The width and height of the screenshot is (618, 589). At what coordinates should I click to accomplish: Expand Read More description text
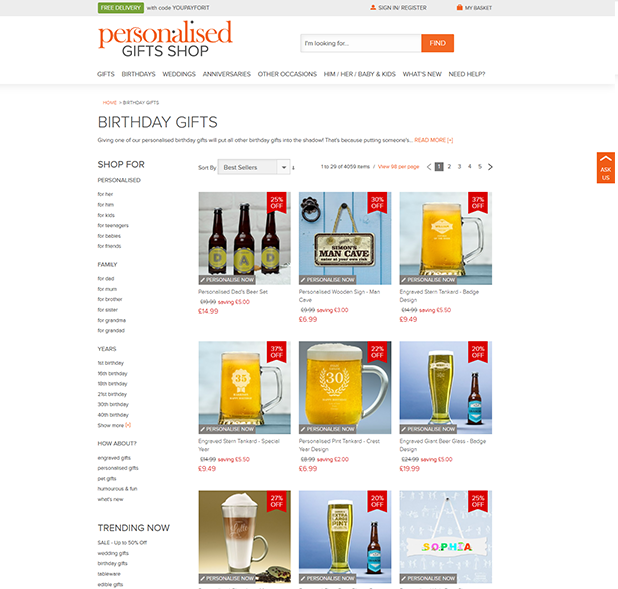434,140
